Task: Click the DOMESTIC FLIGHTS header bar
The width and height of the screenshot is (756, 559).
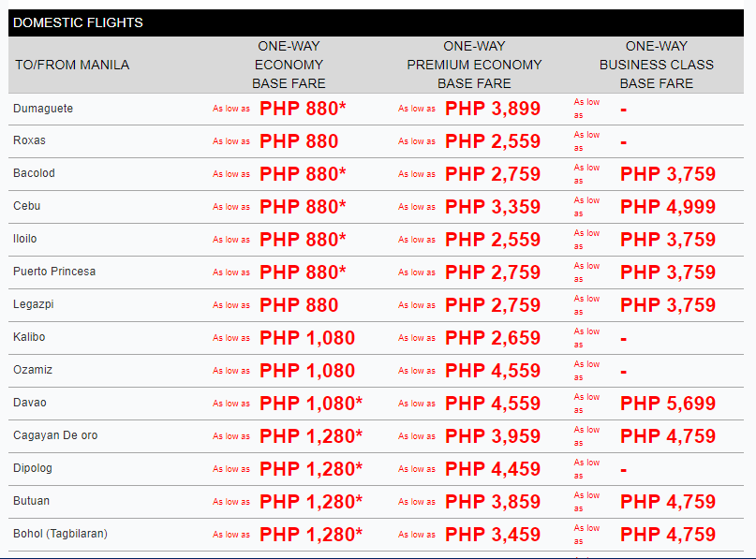Action: click(376, 22)
